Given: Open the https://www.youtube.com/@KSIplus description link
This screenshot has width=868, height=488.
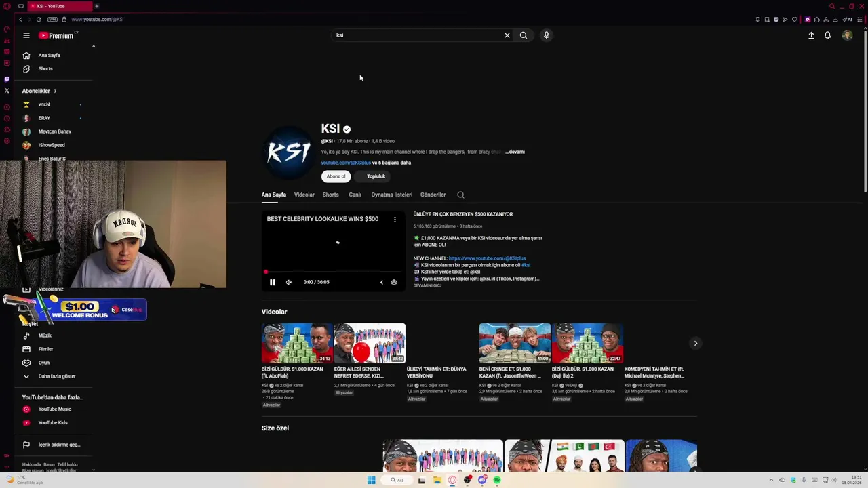Looking at the screenshot, I should point(487,258).
